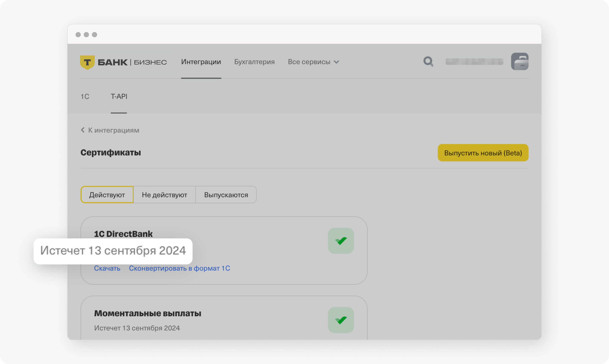The image size is (609, 364).
Task: Open the Интеграции menu item
Action: (x=201, y=62)
